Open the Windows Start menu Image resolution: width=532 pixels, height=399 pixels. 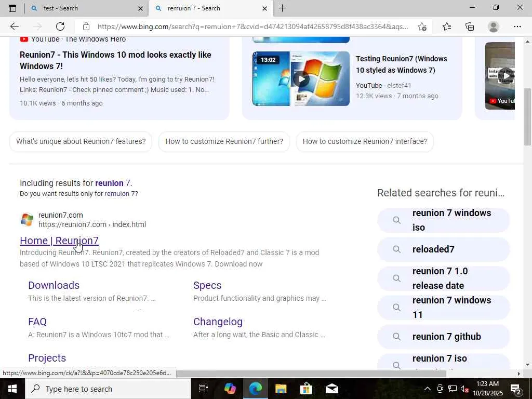coord(12,389)
